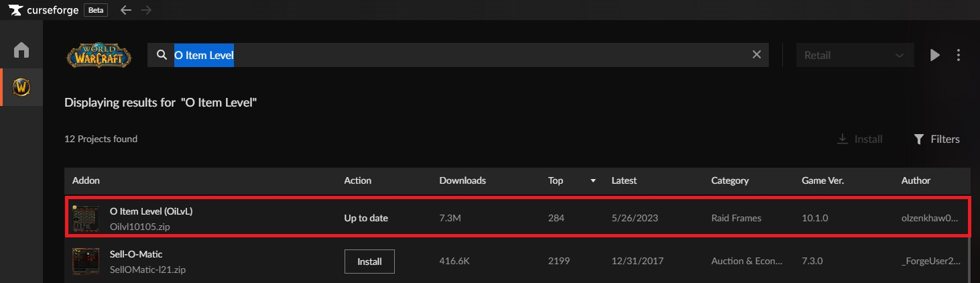Click the 2199 top rank value

[x=558, y=262]
